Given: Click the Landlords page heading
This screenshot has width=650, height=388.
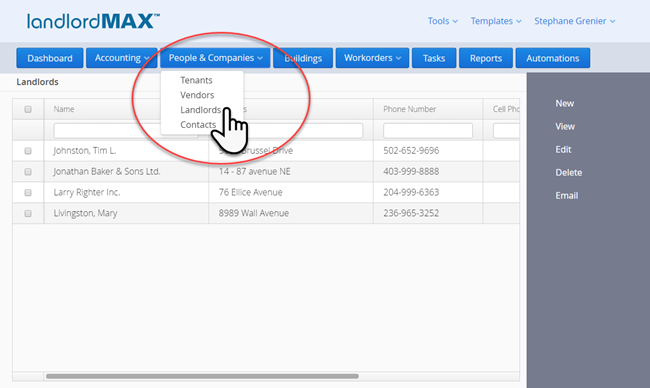Looking at the screenshot, I should click(x=37, y=82).
